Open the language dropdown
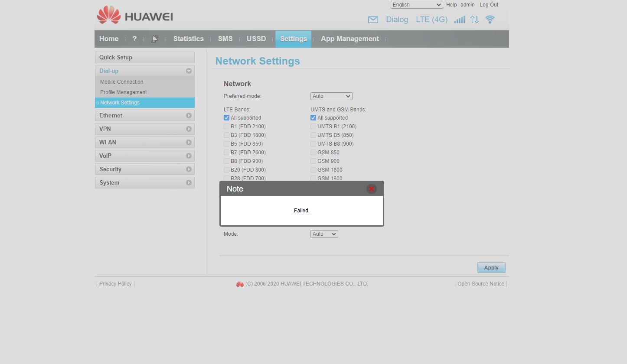Viewport: 627px width, 364px height. coord(417,5)
